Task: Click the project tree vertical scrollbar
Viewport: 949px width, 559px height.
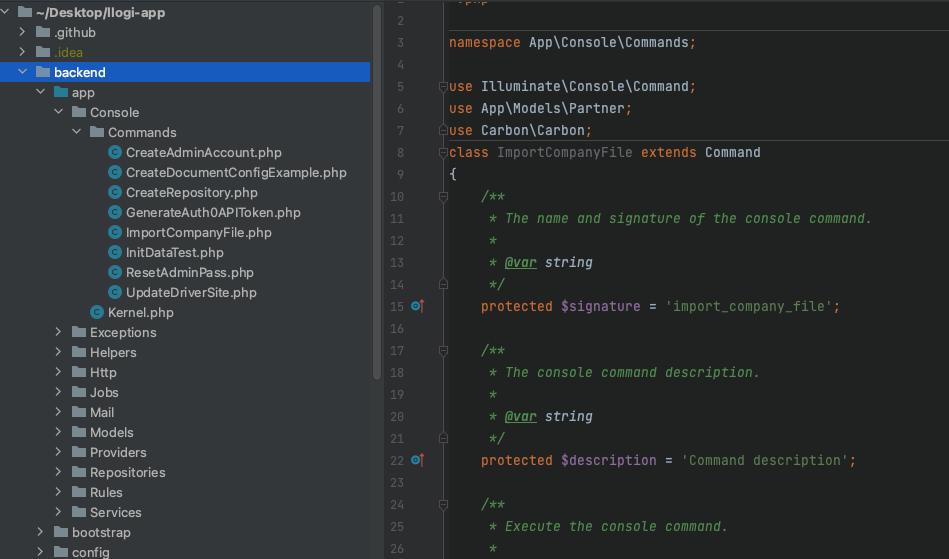Action: pos(376,192)
